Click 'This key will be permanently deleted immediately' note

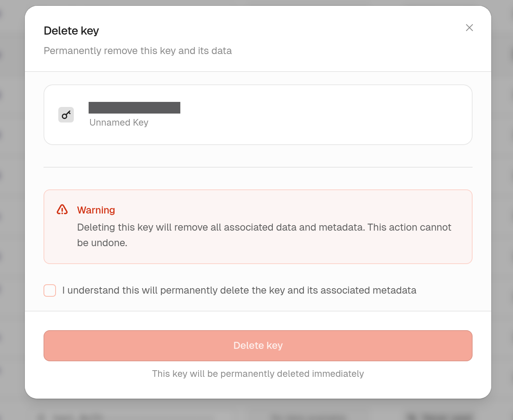(x=258, y=374)
